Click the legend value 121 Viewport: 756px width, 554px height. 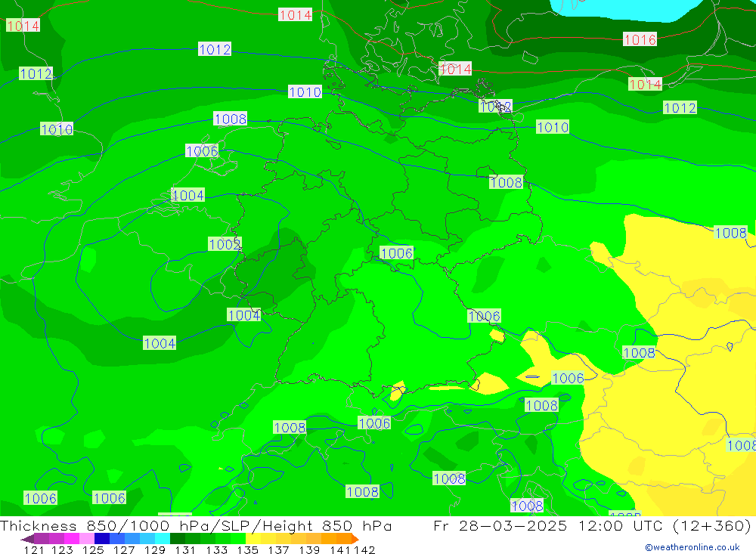pyautogui.click(x=34, y=549)
